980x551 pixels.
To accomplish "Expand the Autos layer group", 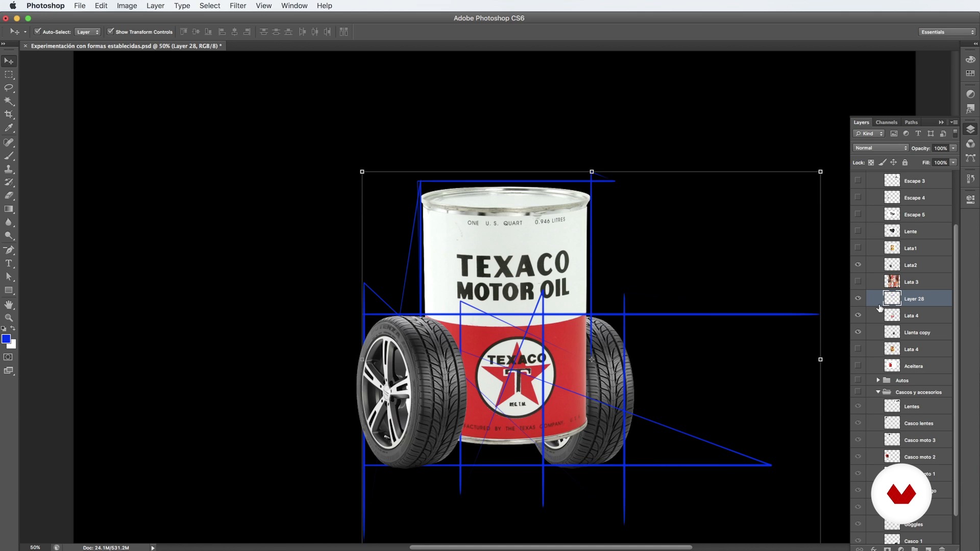I will click(x=878, y=380).
